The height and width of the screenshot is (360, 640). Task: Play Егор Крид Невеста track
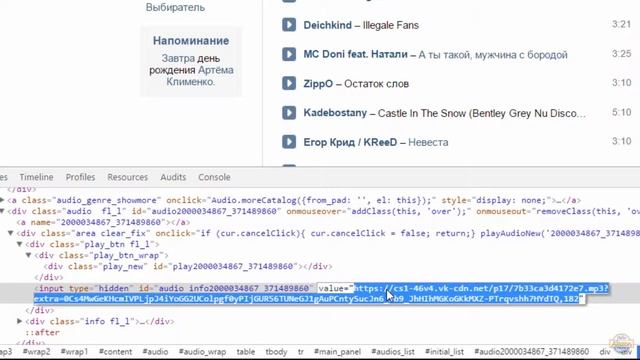(x=289, y=142)
